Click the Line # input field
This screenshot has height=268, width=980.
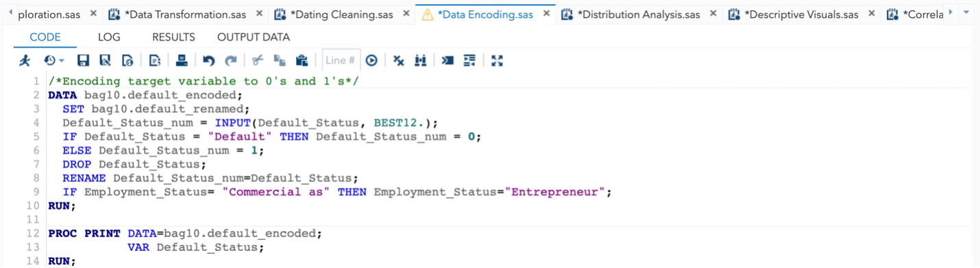(341, 60)
